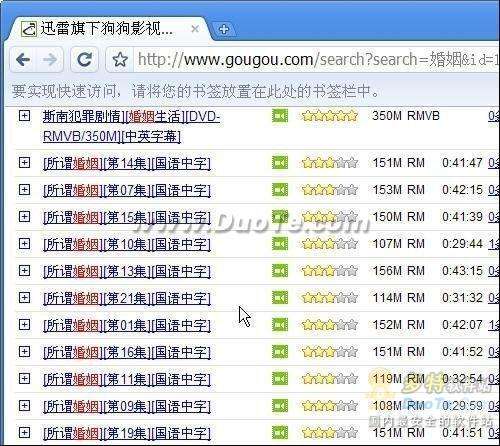
Task: Click the star rating of the 第13集 row
Action: point(330,271)
